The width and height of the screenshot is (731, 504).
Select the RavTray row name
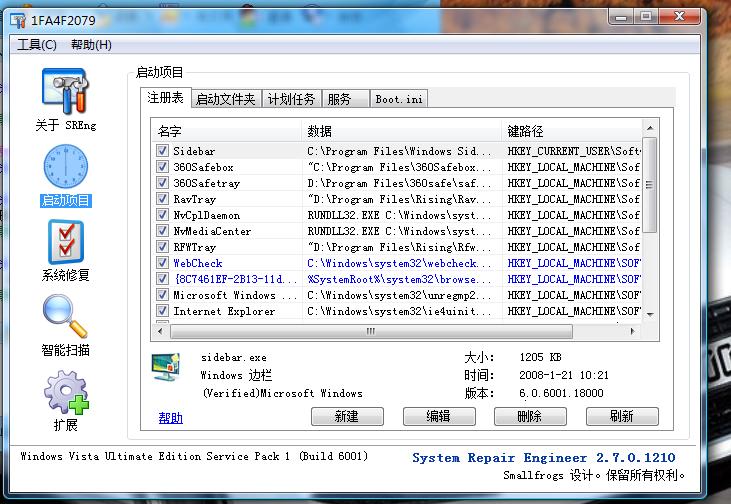click(194, 200)
